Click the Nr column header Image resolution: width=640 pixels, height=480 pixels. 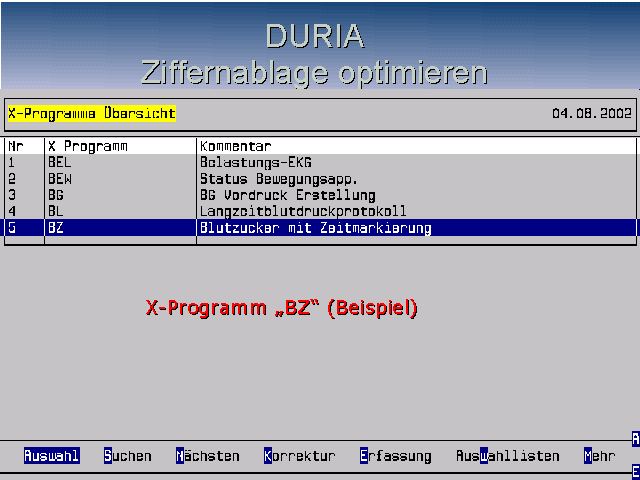(16, 146)
